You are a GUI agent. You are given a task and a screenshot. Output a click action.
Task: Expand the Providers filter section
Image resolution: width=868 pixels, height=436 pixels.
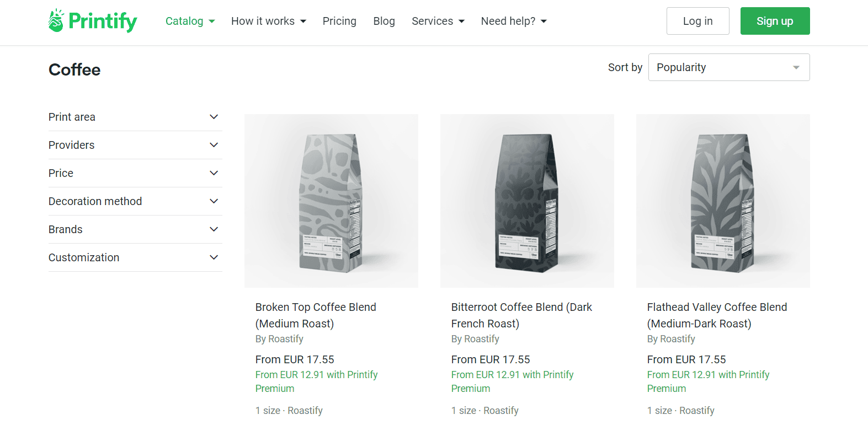[135, 145]
